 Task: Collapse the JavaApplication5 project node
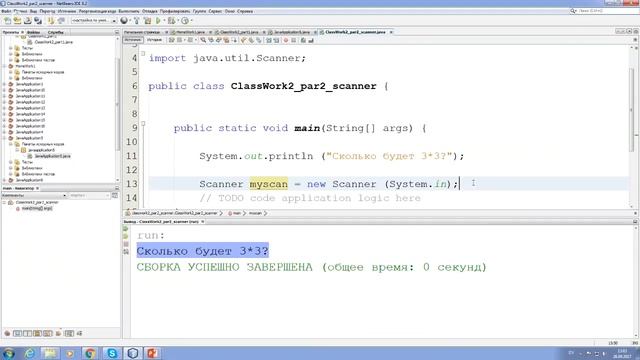click(4, 138)
